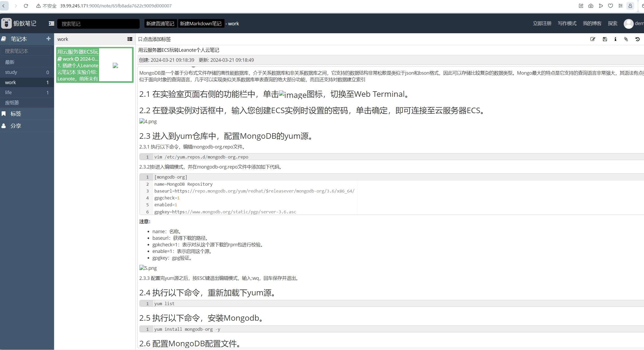Image resolution: width=644 pixels, height=350 pixels.
Task: Toggle note list view mode icon
Action: (x=130, y=39)
